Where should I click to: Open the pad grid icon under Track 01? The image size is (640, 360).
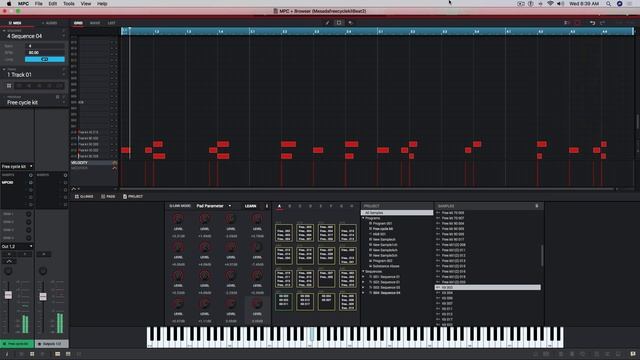click(9, 86)
